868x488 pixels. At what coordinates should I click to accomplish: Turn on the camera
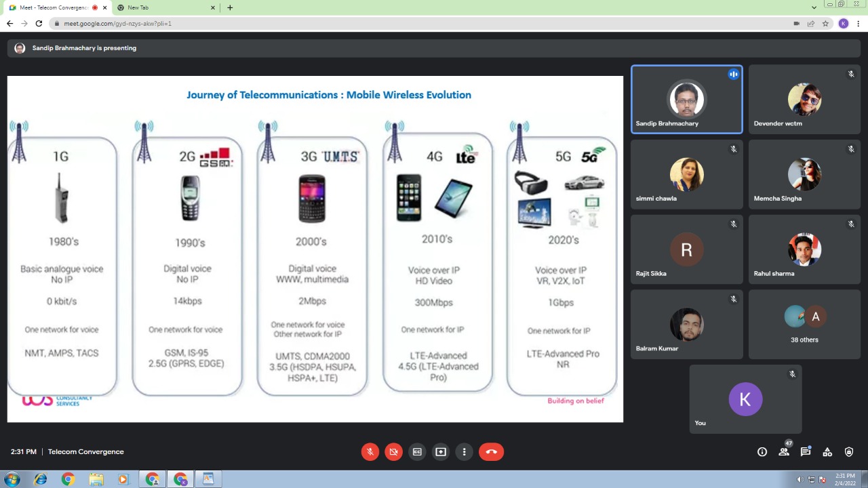coord(393,452)
